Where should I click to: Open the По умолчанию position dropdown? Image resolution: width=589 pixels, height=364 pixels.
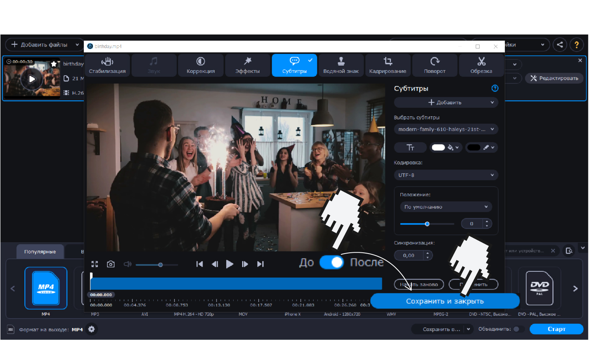tap(446, 207)
